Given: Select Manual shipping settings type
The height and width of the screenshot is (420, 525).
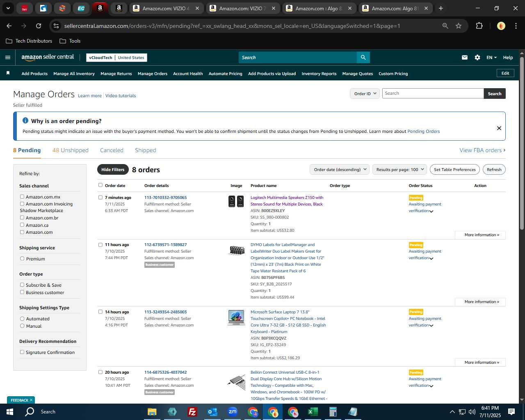Looking at the screenshot, I should [22, 326].
